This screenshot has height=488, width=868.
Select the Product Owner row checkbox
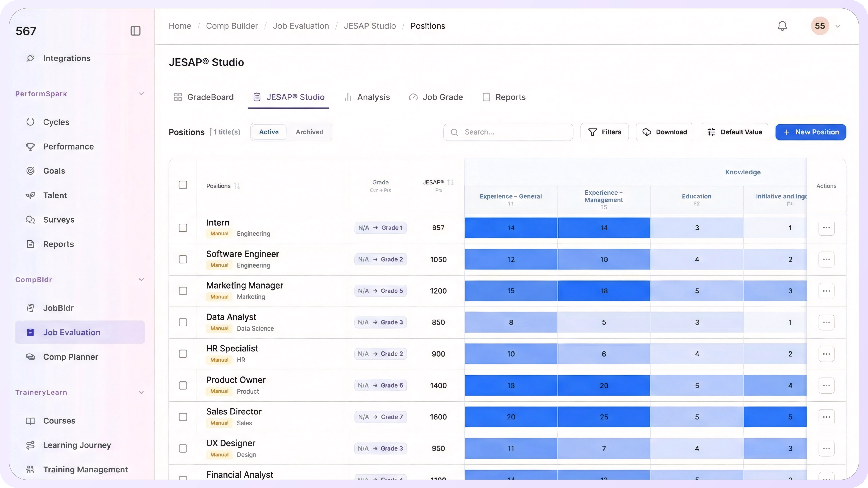tap(183, 385)
